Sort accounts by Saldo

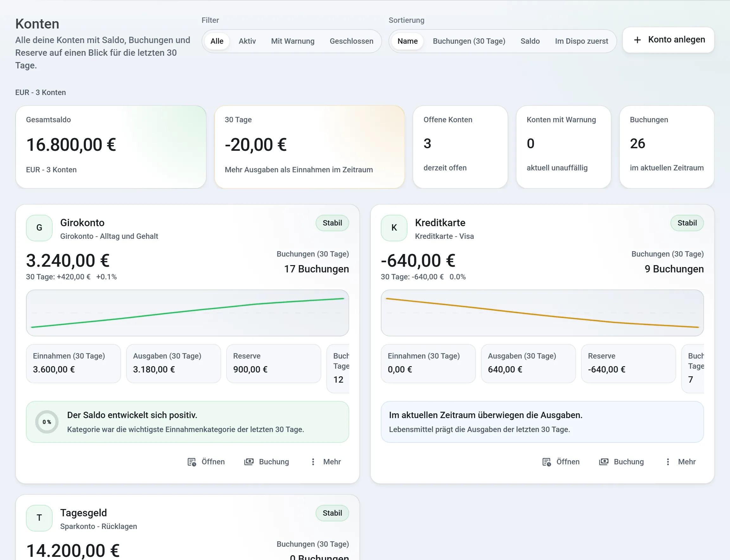click(530, 41)
